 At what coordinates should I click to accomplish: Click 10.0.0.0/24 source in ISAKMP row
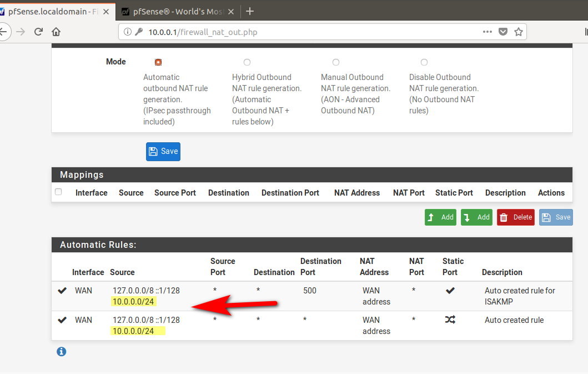(133, 302)
